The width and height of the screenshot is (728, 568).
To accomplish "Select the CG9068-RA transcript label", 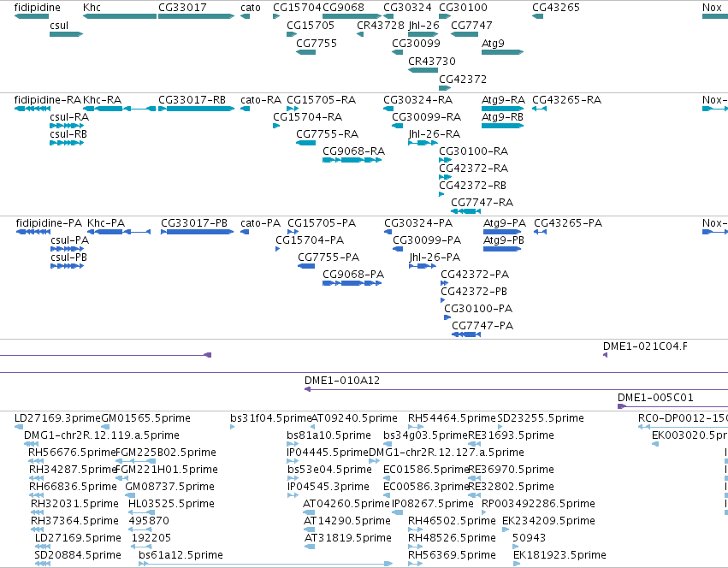I will click(x=354, y=151).
